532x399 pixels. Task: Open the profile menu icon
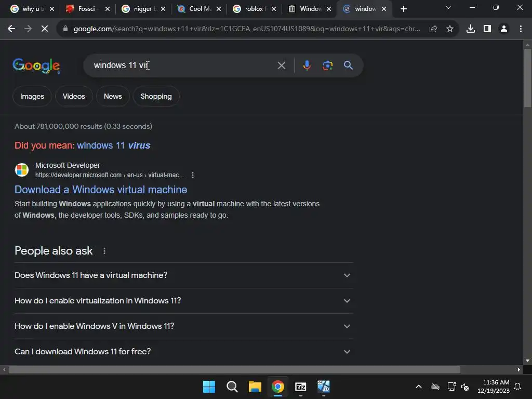pyautogui.click(x=504, y=29)
